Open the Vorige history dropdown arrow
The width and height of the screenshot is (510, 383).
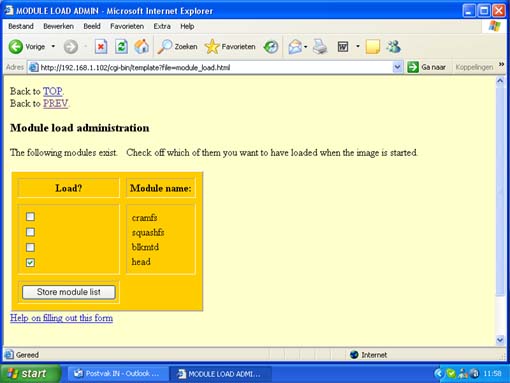coord(53,46)
